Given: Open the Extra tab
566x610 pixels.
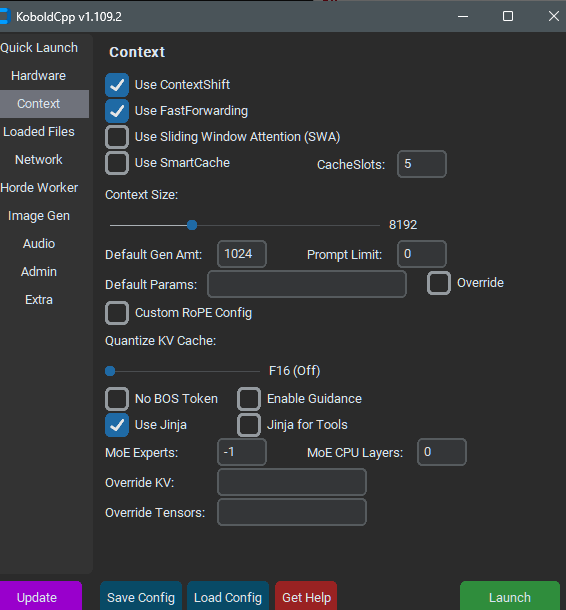Looking at the screenshot, I should tap(39, 300).
